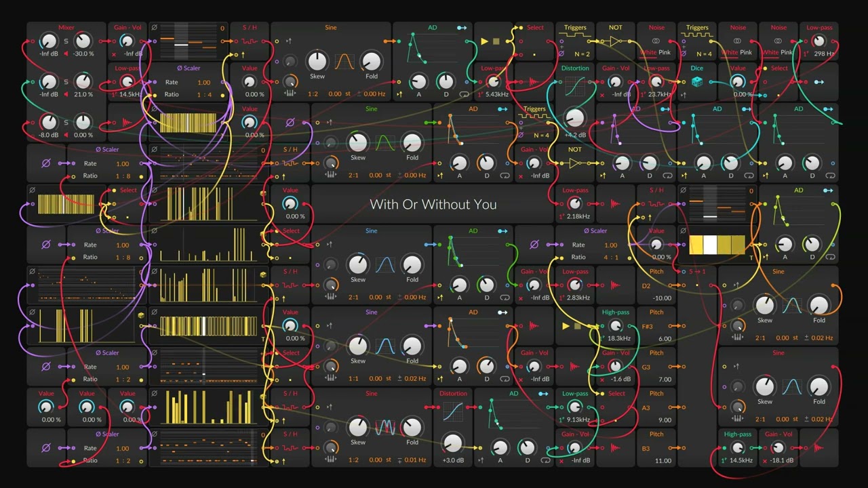Click the Distortion curve display above +3.0 dB
The image size is (868, 488).
click(453, 412)
